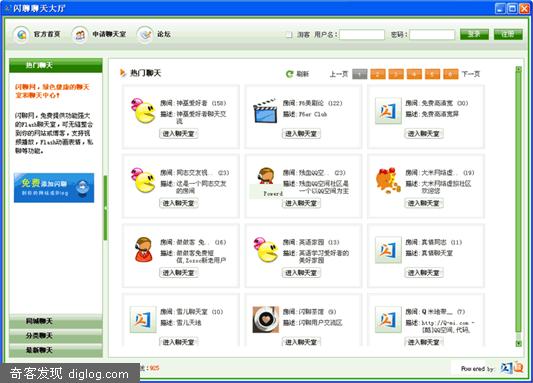Click the Pac-Man avatar of 英语家园 room

(x=265, y=250)
